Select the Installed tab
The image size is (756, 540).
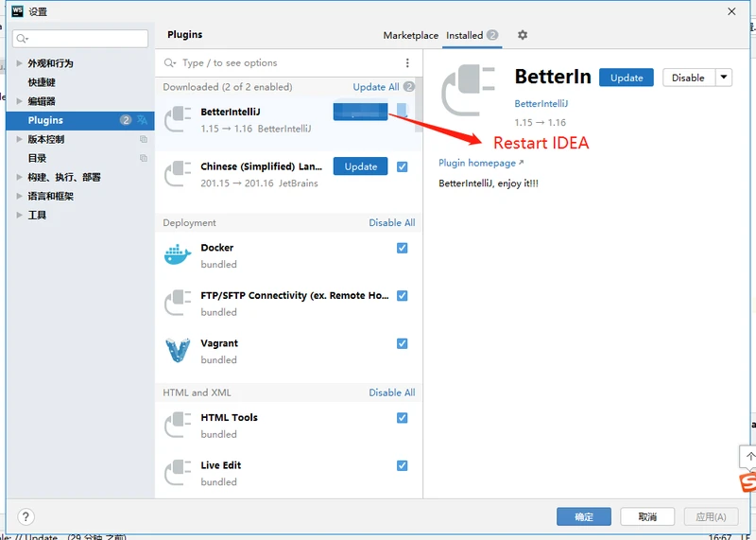[464, 35]
